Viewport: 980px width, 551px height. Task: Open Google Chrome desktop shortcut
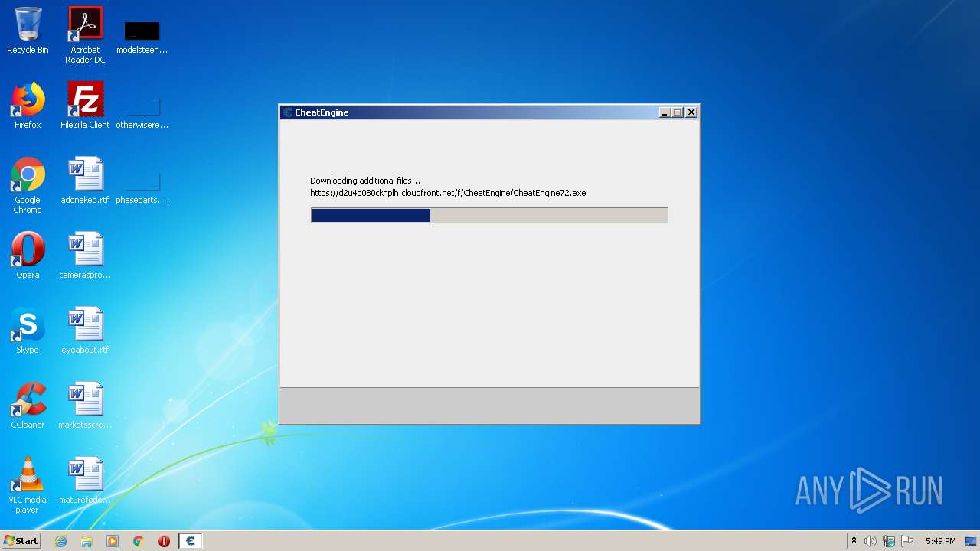[28, 186]
